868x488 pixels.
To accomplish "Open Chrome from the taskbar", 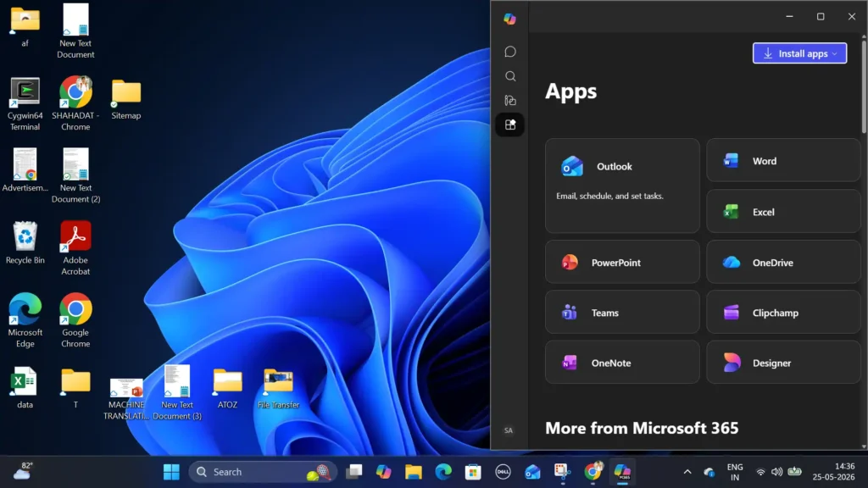I will point(593,472).
